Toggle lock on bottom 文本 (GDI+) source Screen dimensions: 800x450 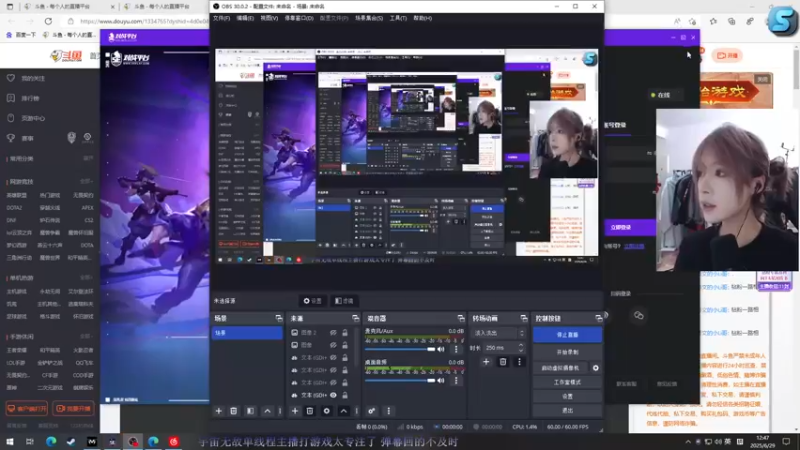(345, 395)
